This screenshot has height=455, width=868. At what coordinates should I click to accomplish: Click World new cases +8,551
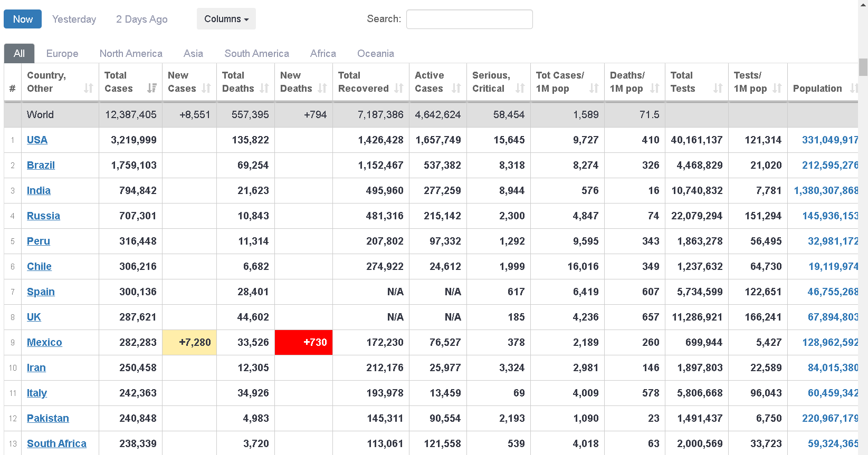pyautogui.click(x=195, y=114)
